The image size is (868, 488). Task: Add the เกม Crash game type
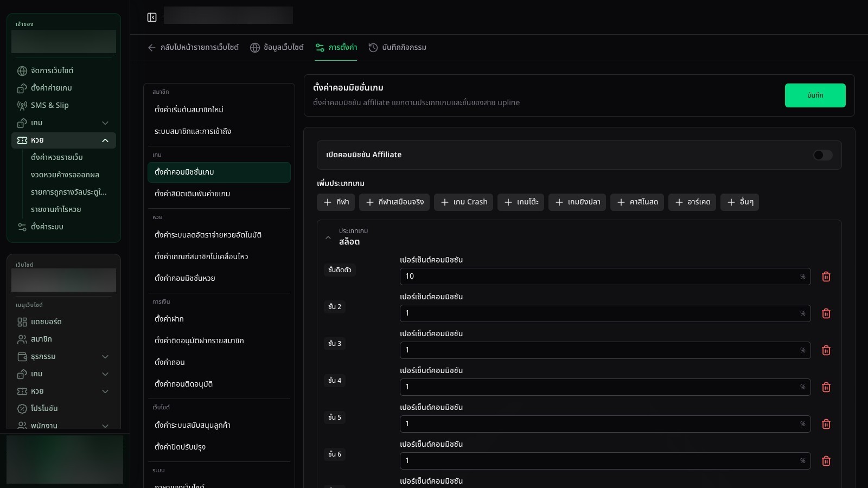pos(464,202)
